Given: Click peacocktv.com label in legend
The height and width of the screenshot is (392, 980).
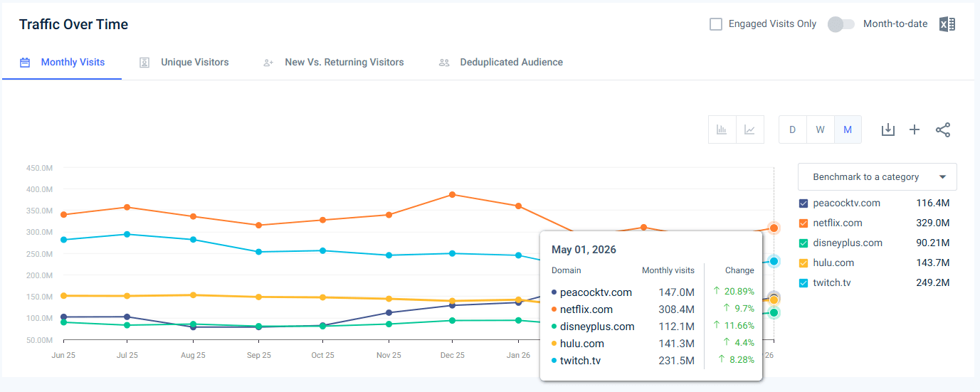Looking at the screenshot, I should click(847, 203).
